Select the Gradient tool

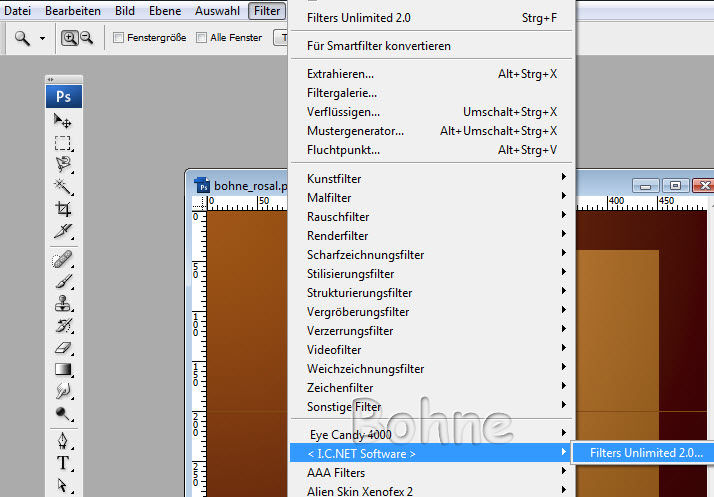click(63, 369)
